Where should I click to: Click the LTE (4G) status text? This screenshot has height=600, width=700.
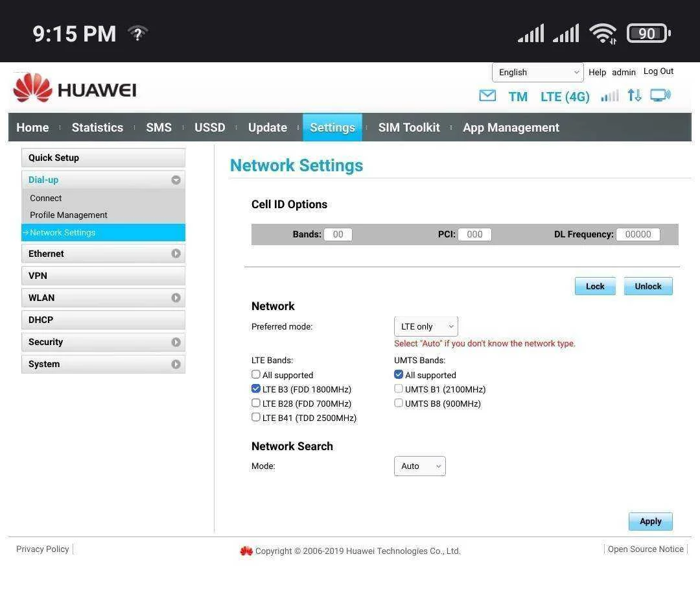(565, 97)
